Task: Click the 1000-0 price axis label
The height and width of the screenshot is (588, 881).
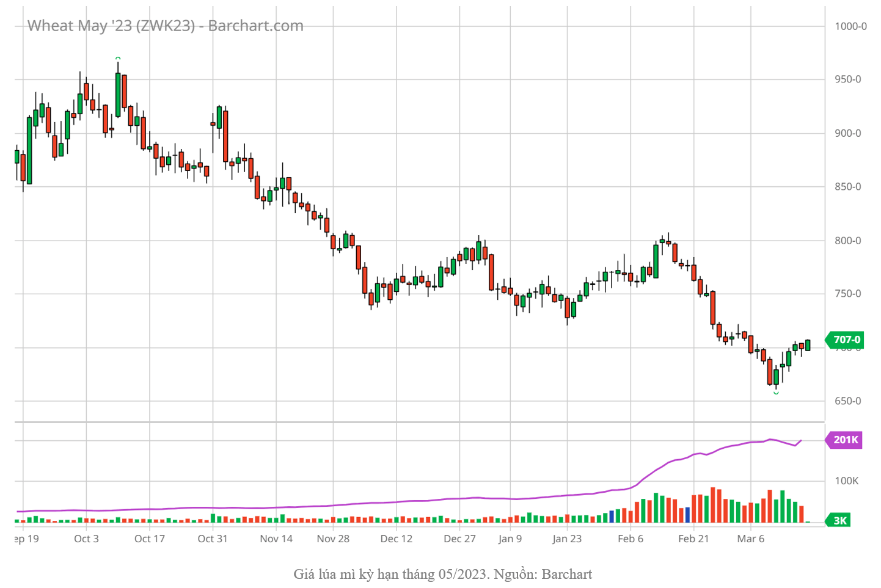Action: click(850, 26)
